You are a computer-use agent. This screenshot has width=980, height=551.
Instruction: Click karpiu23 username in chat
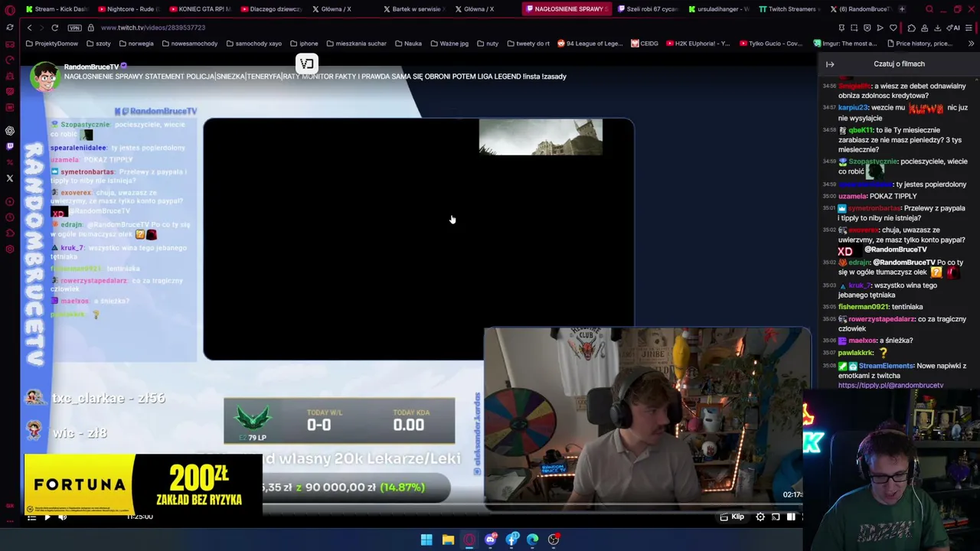[854, 108]
